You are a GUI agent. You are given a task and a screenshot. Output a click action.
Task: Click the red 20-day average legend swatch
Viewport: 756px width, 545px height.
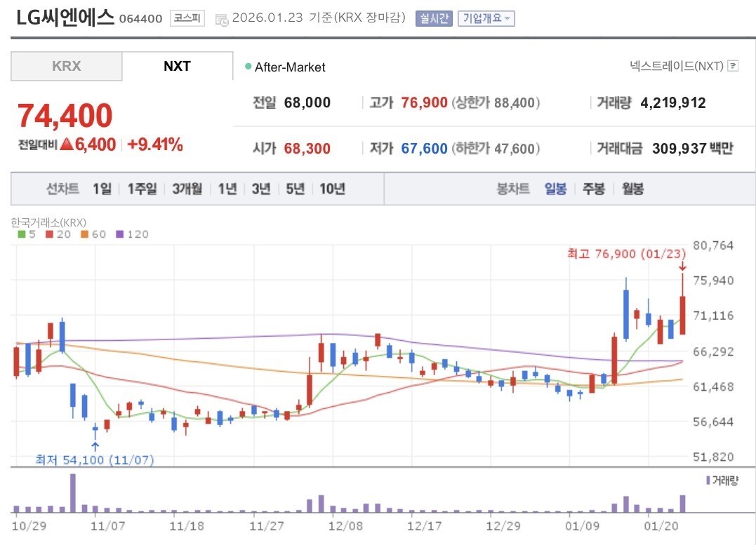(49, 234)
